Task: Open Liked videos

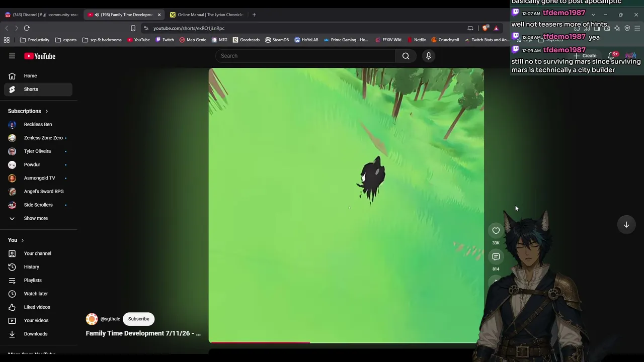Action: tap(38, 307)
